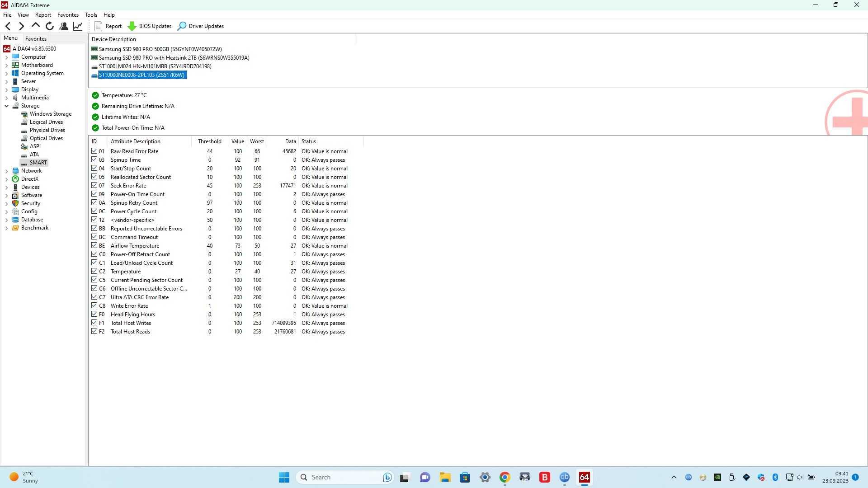Screen dimensions: 868x488
Task: Open Google Chrome from taskbar
Action: pyautogui.click(x=505, y=477)
